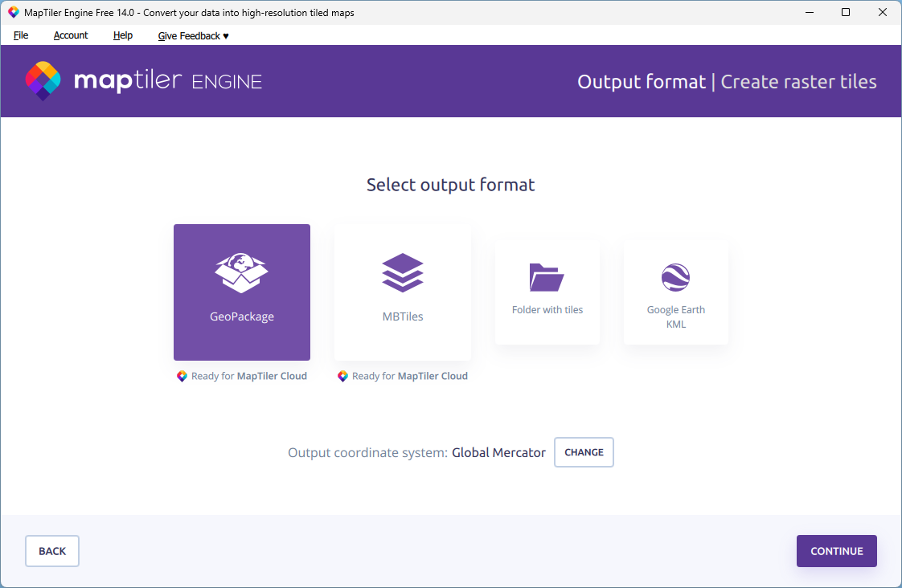Click the "Select output format" heading

coord(450,185)
